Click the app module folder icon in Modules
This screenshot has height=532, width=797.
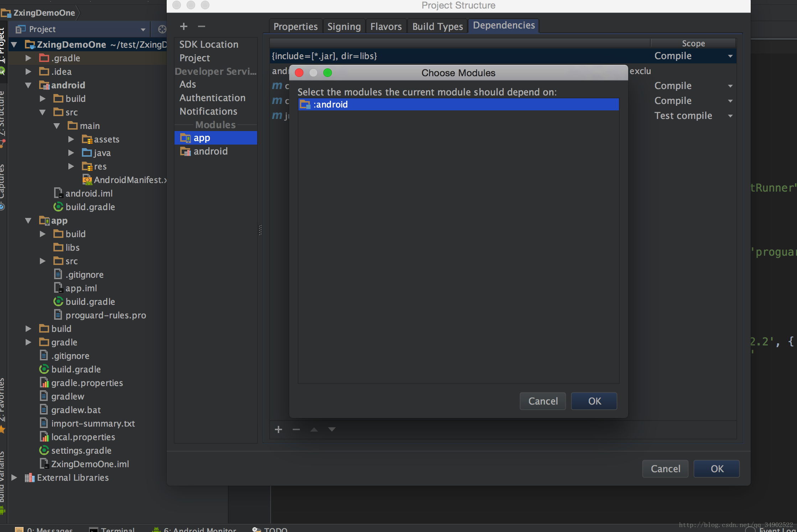coord(184,138)
